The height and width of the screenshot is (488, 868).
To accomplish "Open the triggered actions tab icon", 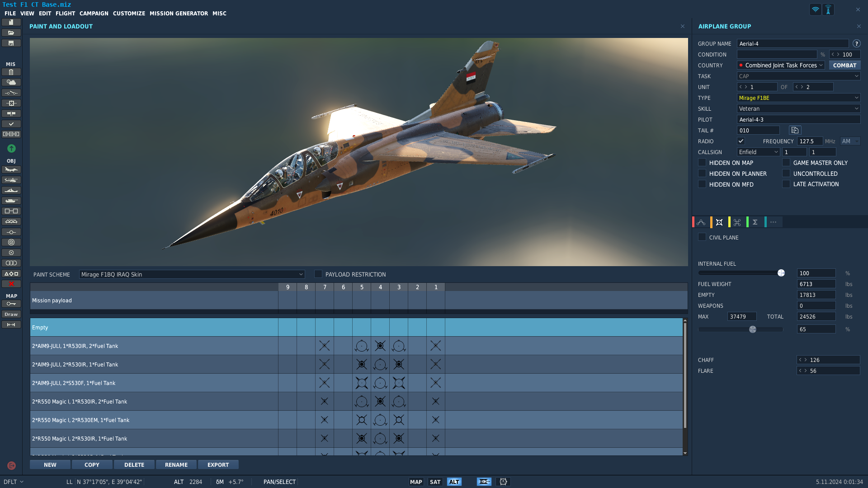I will pyautogui.click(x=737, y=222).
